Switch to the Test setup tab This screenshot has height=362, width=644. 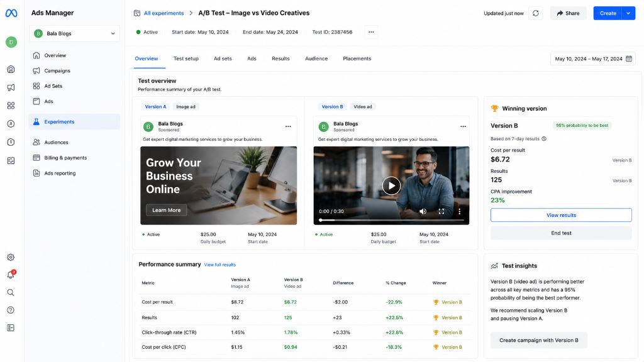(186, 58)
